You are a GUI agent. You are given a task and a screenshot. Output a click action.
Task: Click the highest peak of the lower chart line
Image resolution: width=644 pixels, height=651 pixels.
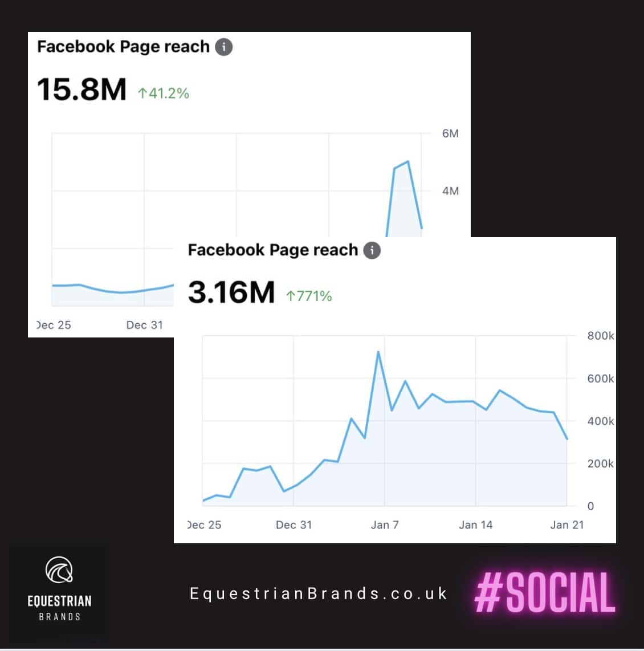pos(378,352)
